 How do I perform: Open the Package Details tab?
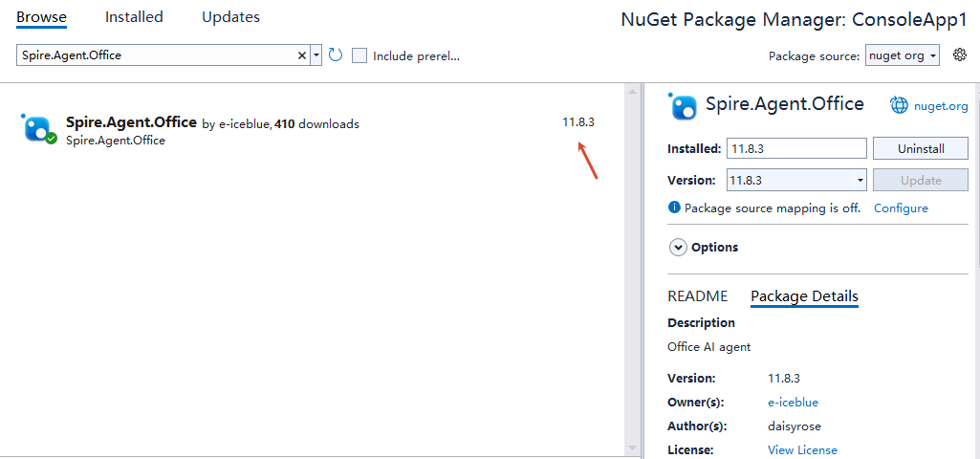pos(804,296)
